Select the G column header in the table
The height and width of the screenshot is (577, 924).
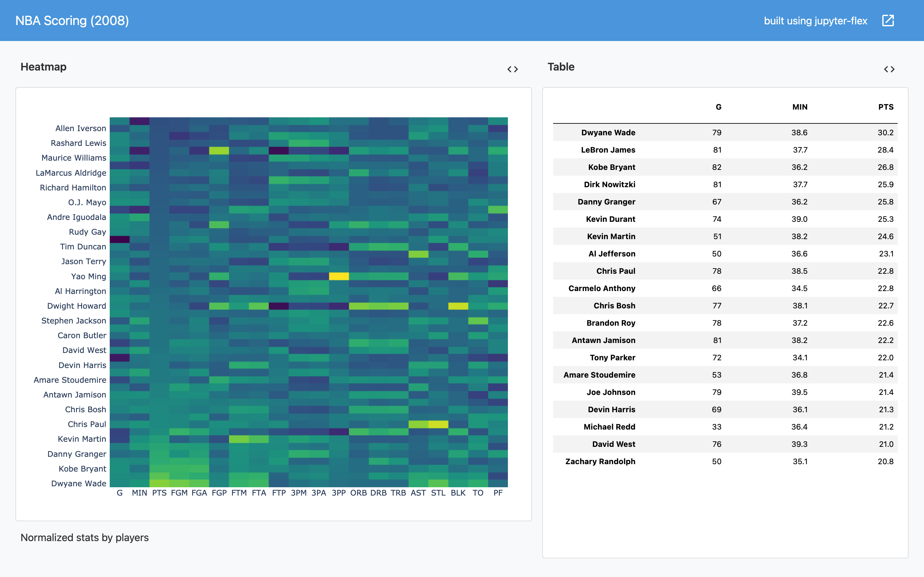[x=718, y=107]
